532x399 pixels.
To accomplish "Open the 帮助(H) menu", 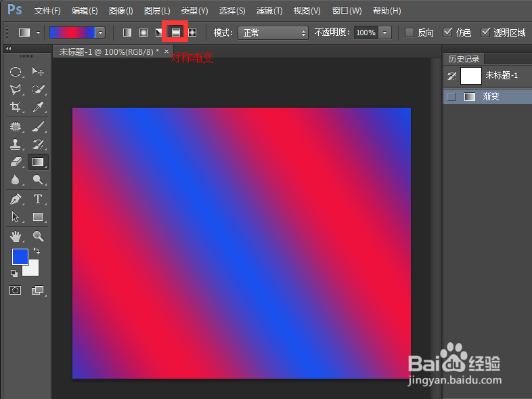I will pyautogui.click(x=386, y=11).
